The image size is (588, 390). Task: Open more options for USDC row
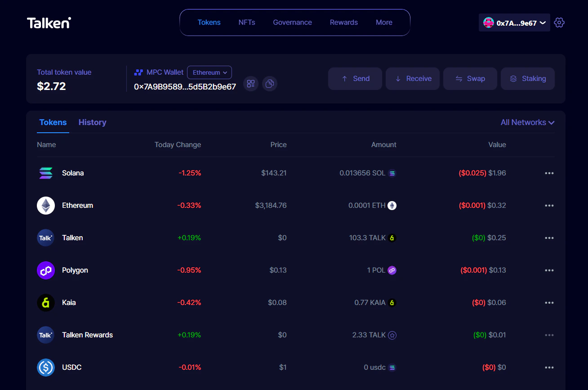pos(549,368)
